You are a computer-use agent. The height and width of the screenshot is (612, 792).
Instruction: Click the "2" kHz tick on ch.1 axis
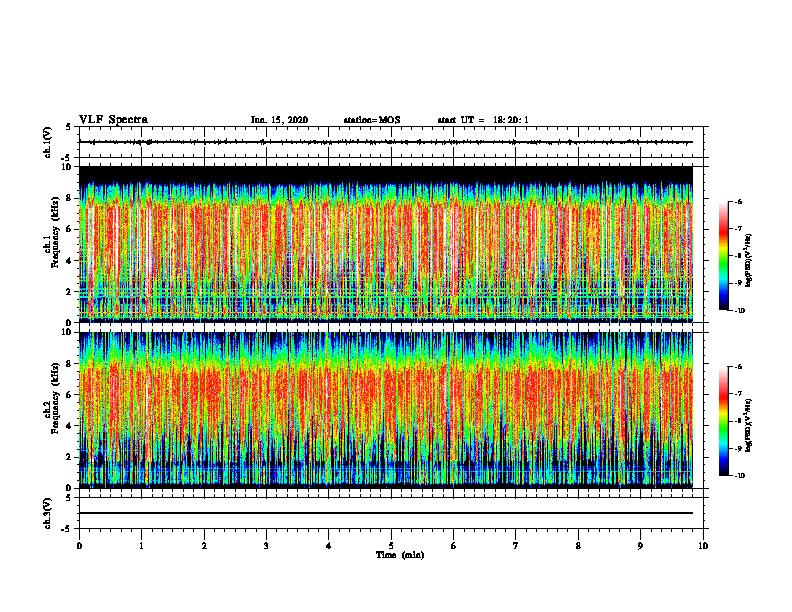pyautogui.click(x=70, y=291)
